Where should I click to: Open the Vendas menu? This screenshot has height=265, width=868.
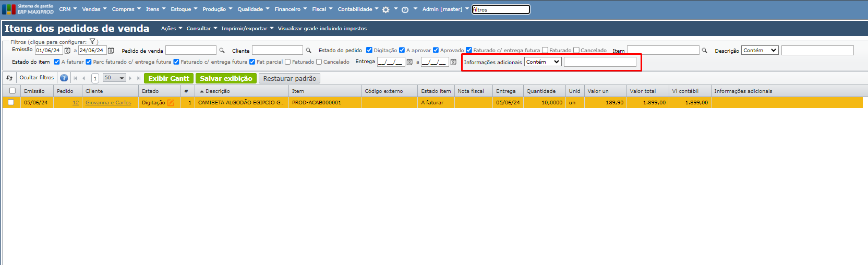point(94,9)
